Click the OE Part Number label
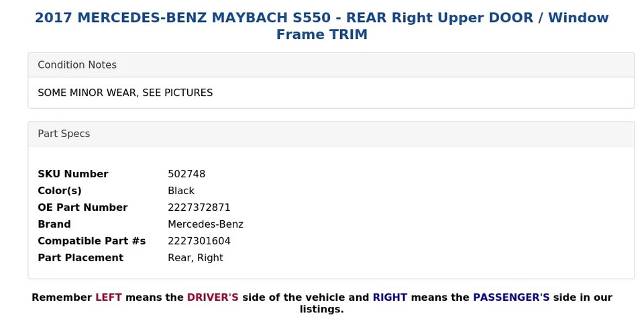This screenshot has width=644, height=325. [83, 207]
